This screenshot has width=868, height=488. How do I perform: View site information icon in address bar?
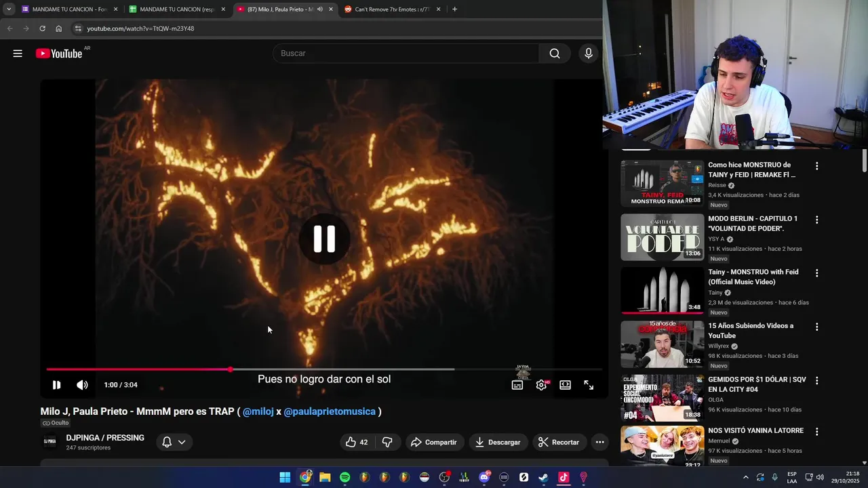78,28
